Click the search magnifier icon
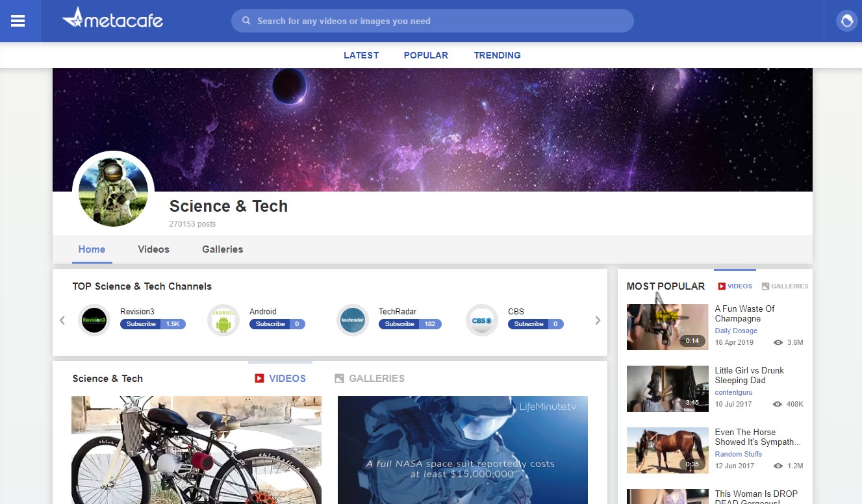The image size is (862, 504). tap(246, 21)
